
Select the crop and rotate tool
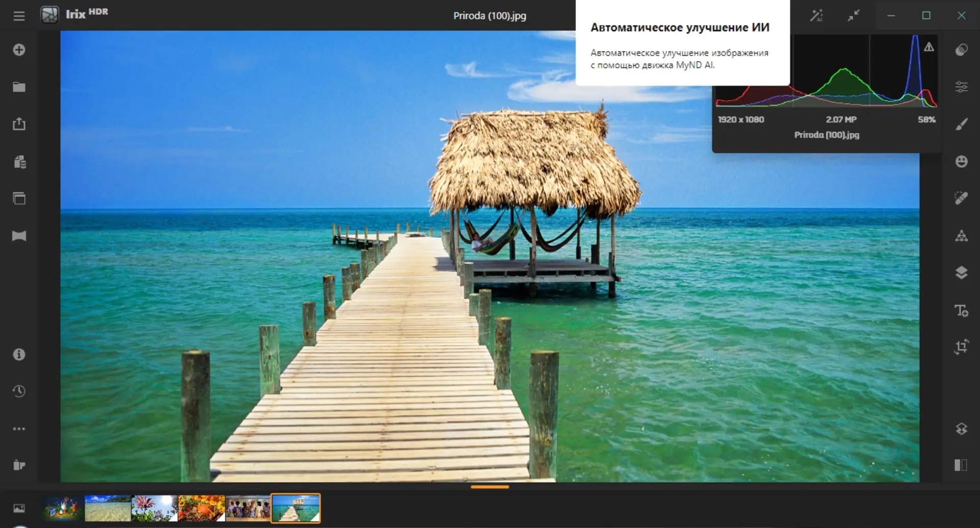(x=962, y=347)
